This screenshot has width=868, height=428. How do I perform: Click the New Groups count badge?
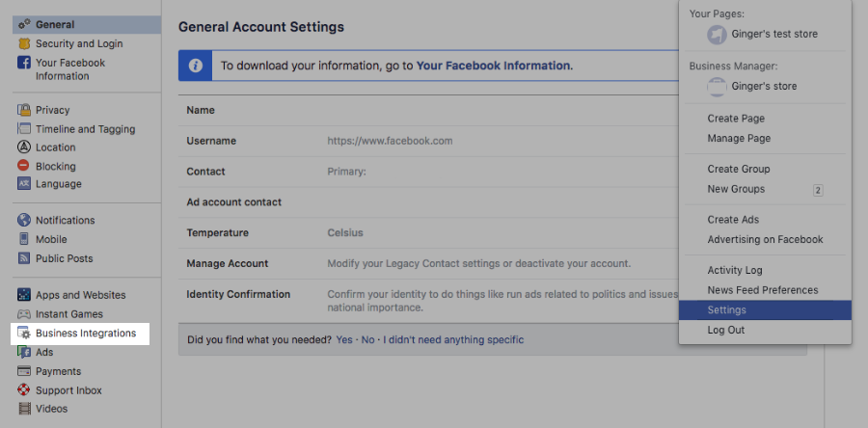[818, 190]
